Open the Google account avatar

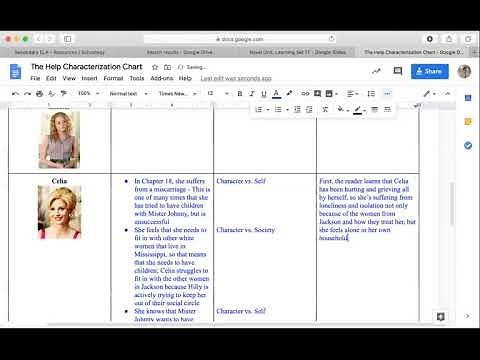click(x=464, y=71)
